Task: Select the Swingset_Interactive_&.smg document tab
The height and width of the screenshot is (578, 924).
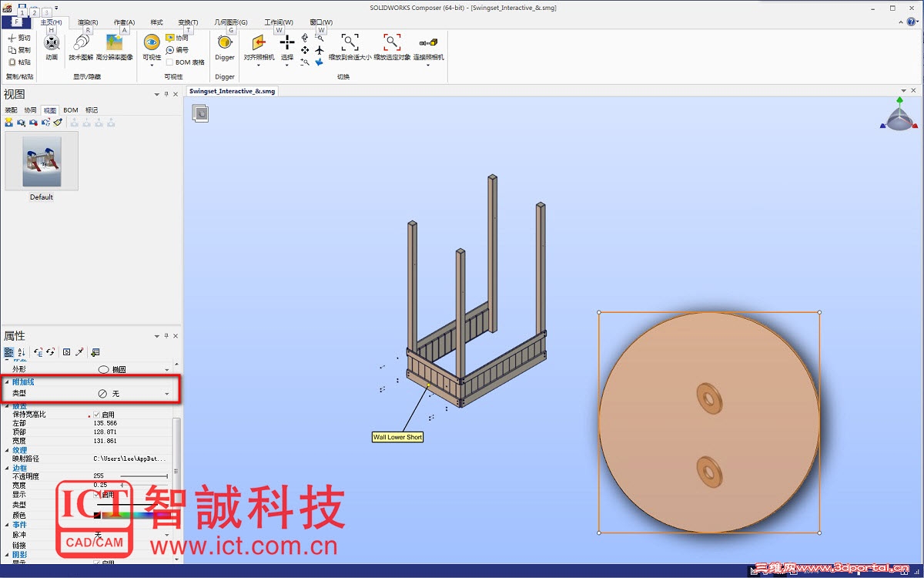Action: point(232,91)
